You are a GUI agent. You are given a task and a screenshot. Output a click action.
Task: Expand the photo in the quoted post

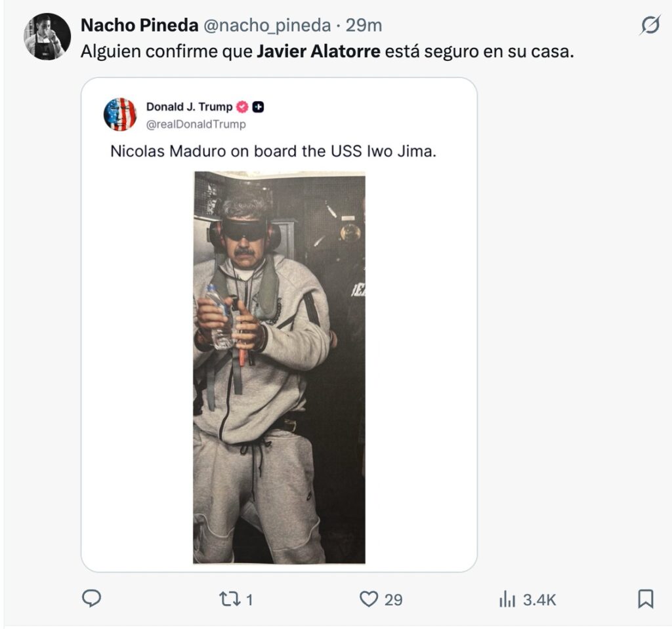[x=279, y=367]
